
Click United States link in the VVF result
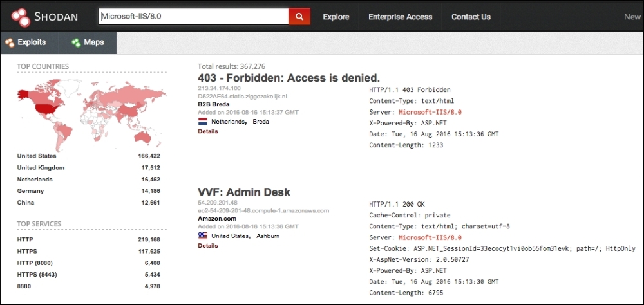230,236
